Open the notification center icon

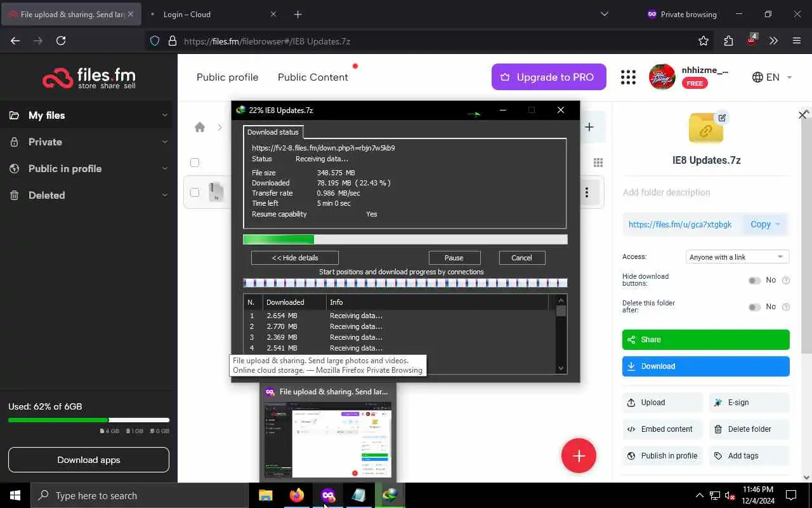[x=791, y=495]
